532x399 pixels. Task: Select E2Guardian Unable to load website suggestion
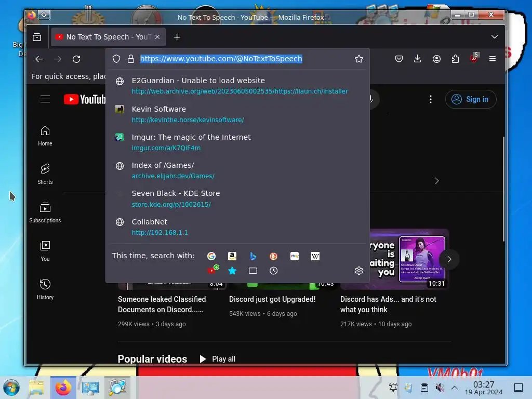[237, 86]
